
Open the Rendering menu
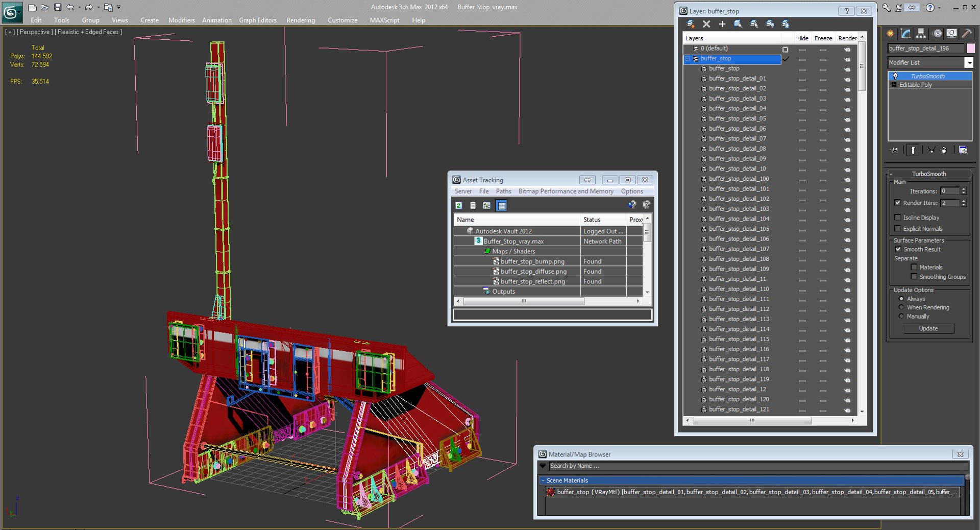[301, 20]
